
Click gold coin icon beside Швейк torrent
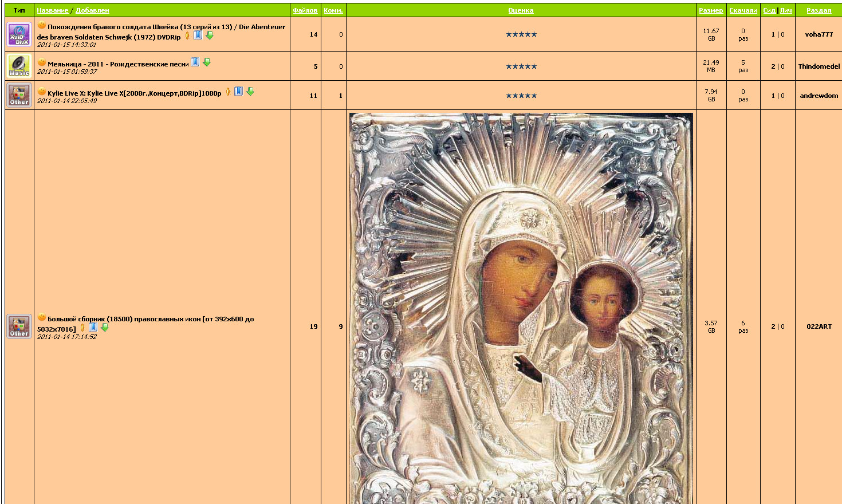(x=187, y=36)
